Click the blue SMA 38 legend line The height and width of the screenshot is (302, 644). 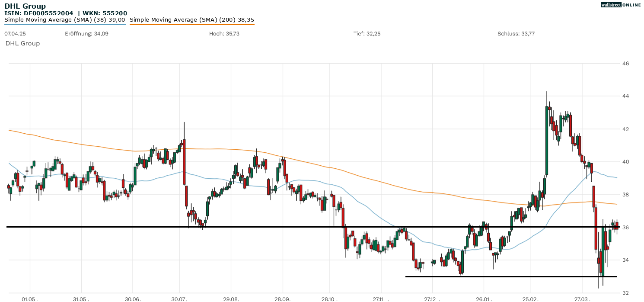(65, 24)
